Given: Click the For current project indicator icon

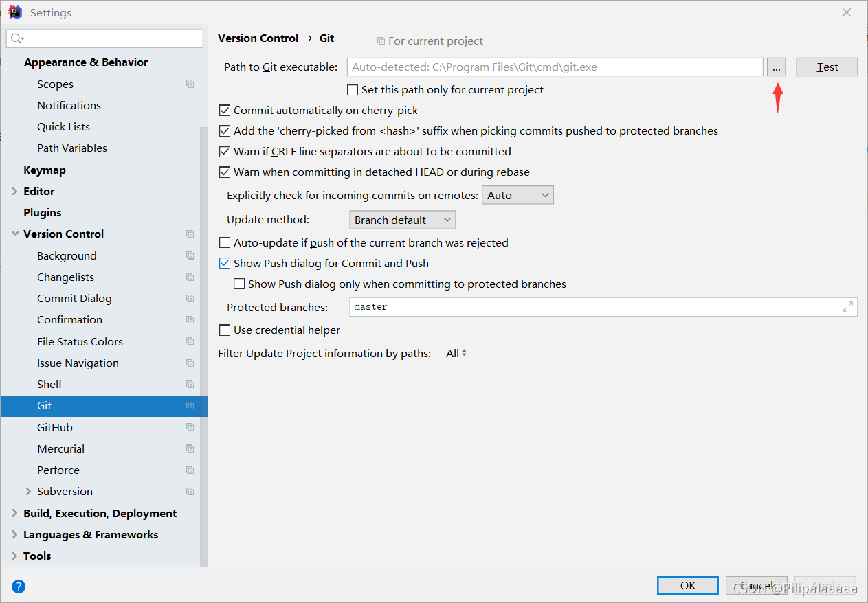Looking at the screenshot, I should coord(380,41).
